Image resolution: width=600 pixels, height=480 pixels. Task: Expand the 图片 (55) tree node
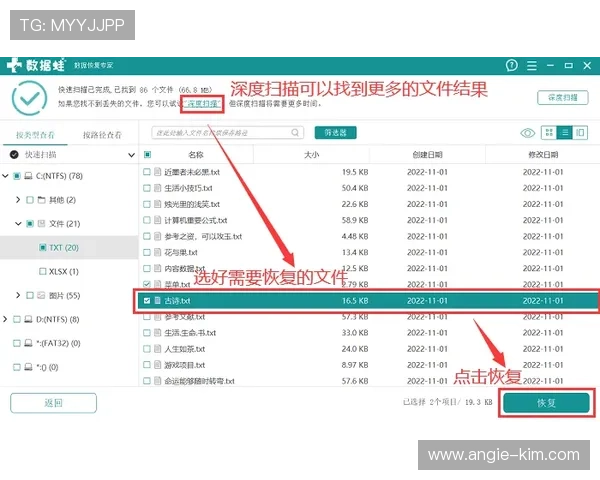18,296
